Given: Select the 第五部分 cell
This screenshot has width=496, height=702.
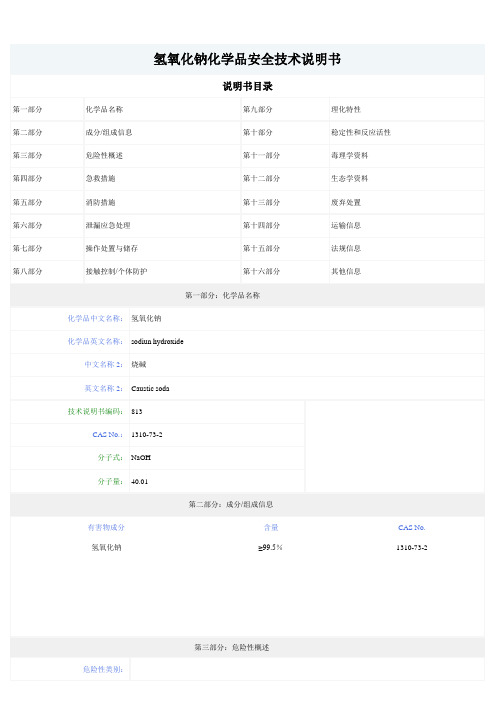Looking at the screenshot, I should tap(27, 202).
